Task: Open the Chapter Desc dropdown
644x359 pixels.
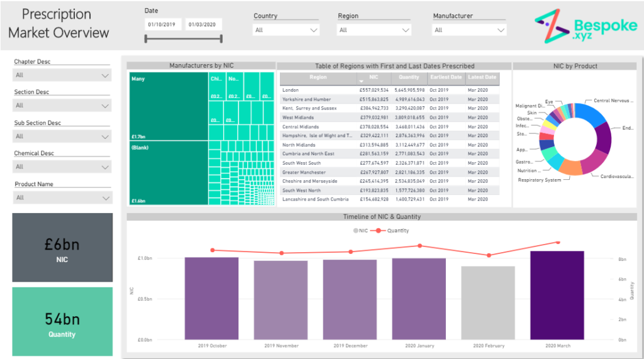Action: [x=62, y=75]
